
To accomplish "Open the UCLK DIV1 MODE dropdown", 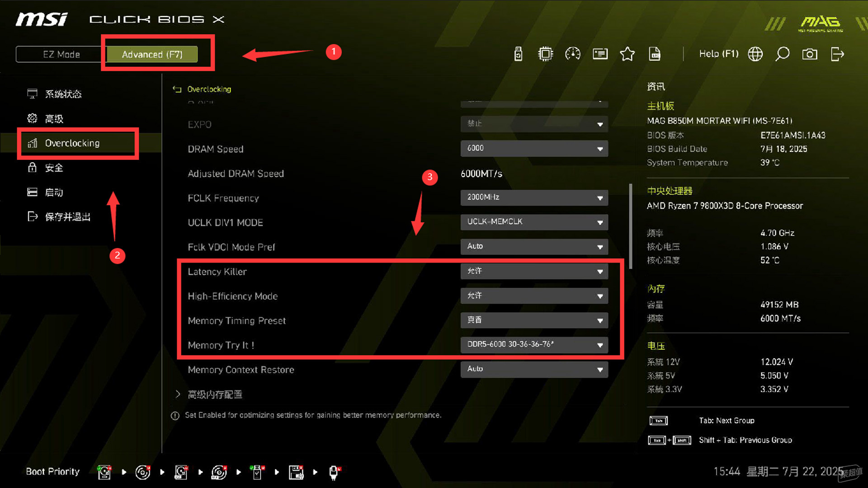I will 534,222.
